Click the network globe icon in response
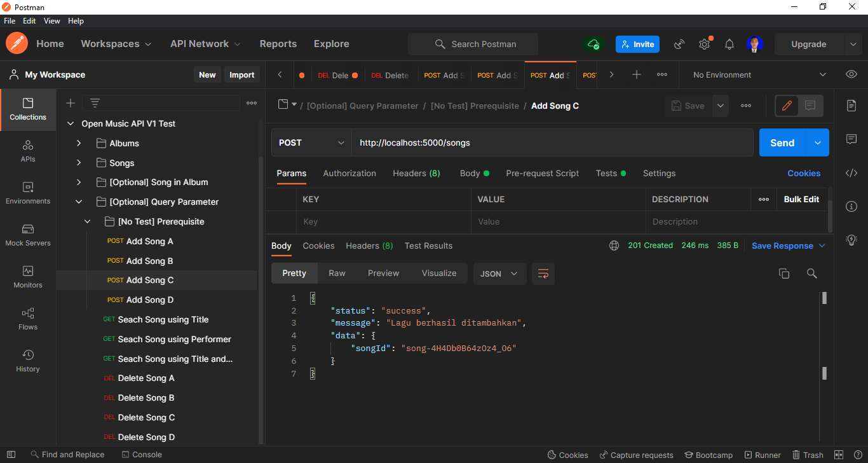 coord(614,245)
